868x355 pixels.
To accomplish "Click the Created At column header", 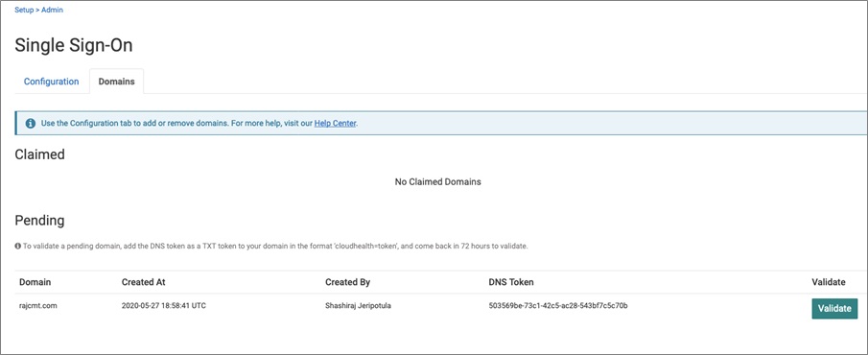I will tap(143, 282).
